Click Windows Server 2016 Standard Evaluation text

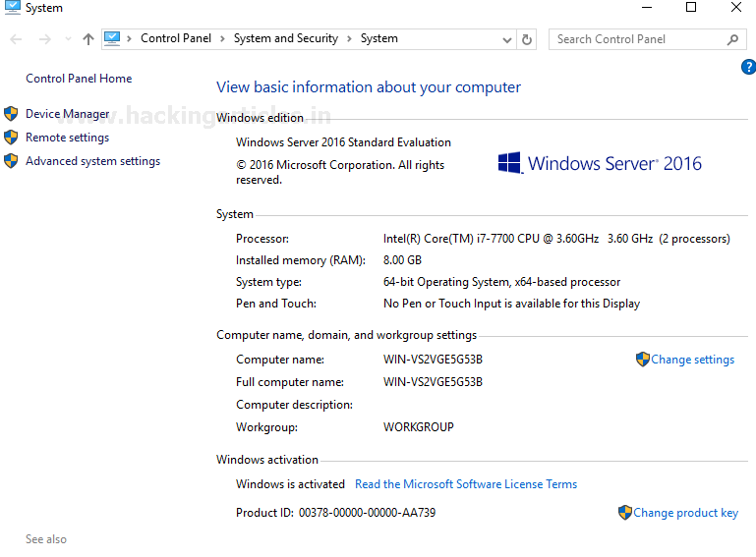tap(343, 142)
